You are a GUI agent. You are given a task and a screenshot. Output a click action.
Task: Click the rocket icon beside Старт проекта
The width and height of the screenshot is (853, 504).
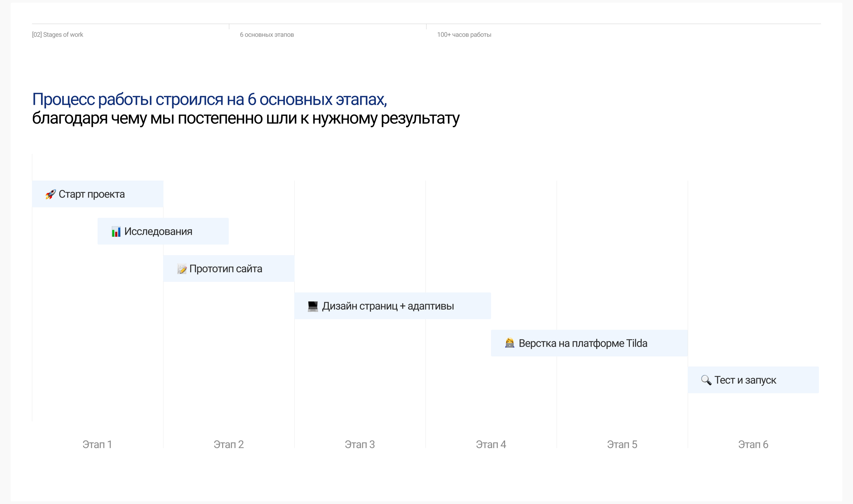[x=50, y=194]
